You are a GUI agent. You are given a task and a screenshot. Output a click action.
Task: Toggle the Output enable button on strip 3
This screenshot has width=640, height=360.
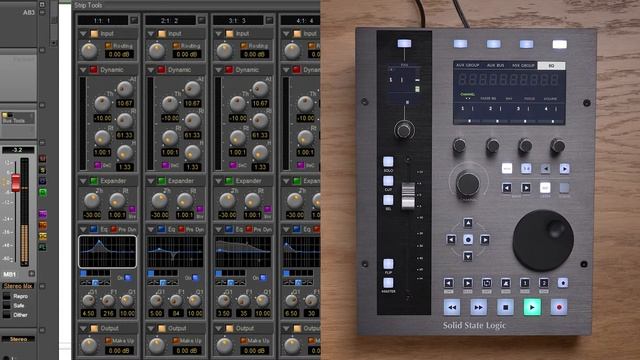pos(230,328)
